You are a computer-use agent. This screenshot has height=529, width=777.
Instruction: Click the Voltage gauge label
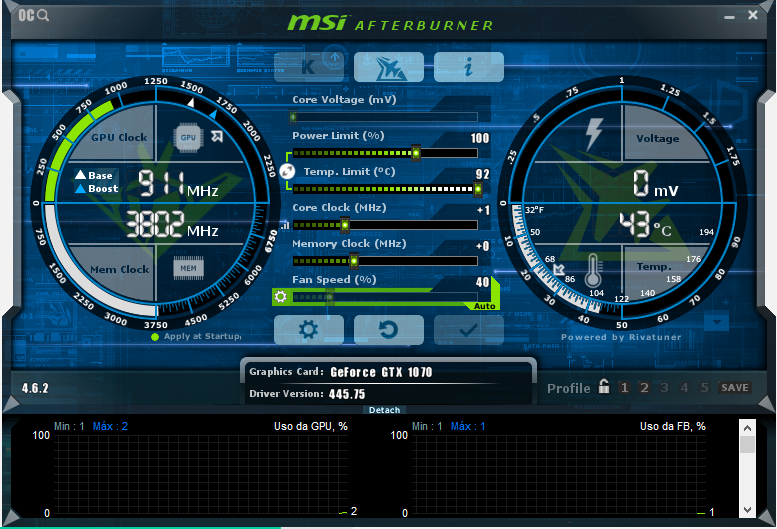tap(658, 139)
